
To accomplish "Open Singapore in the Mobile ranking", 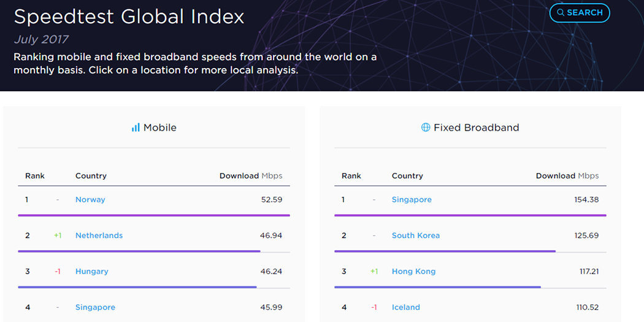I will coord(95,307).
